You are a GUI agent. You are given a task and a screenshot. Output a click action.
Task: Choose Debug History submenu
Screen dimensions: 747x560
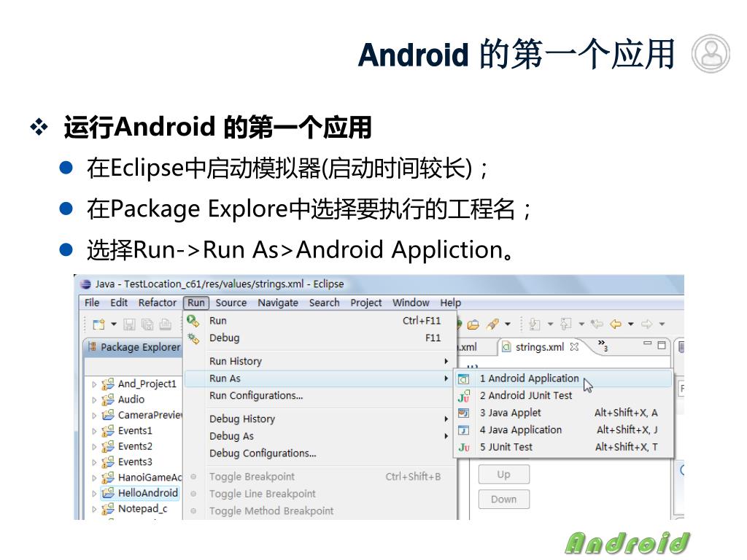tap(320, 419)
